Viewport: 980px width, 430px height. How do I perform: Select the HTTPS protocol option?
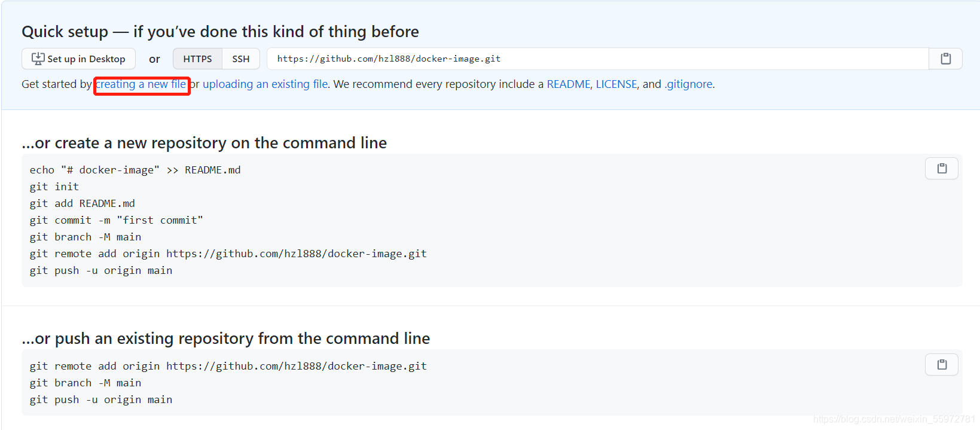point(197,59)
